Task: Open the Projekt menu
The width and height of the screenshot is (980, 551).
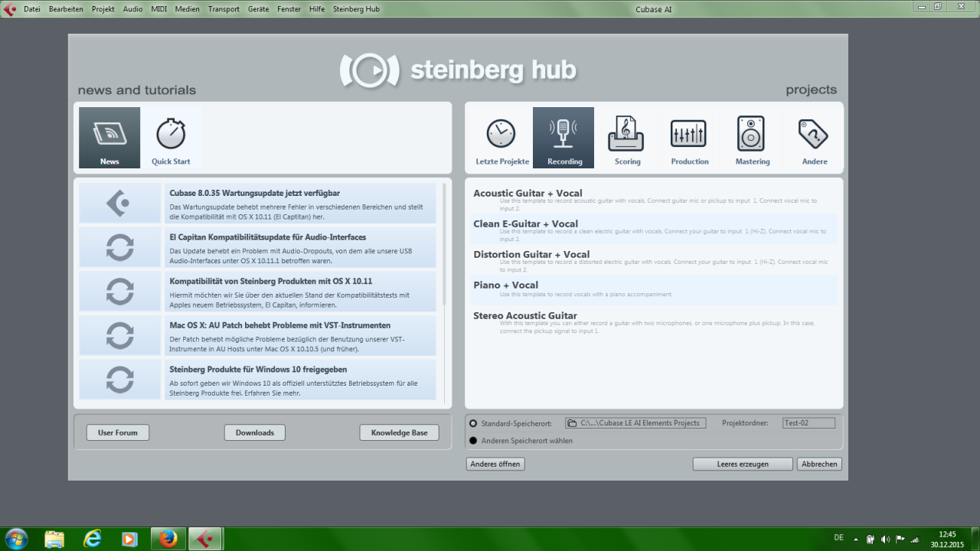Action: pos(103,9)
